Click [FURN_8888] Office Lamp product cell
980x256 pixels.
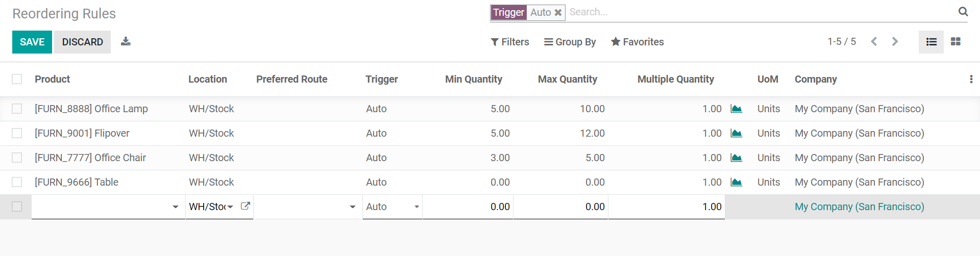coord(91,109)
